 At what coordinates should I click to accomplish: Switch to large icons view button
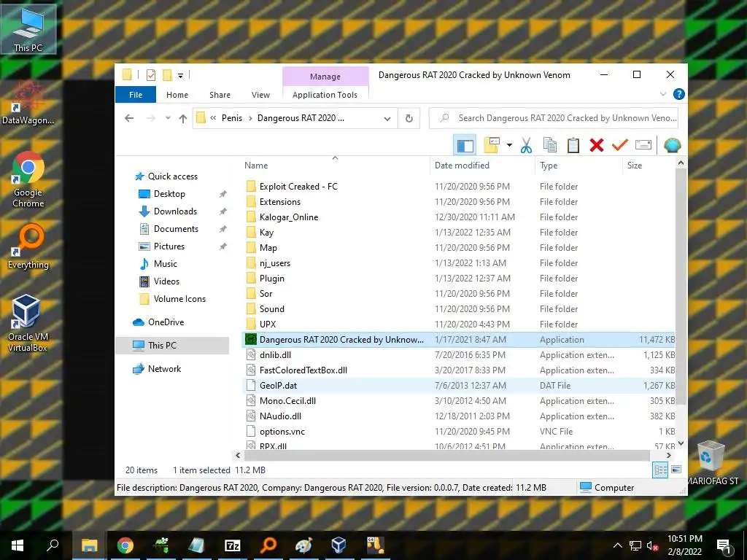[x=676, y=470]
